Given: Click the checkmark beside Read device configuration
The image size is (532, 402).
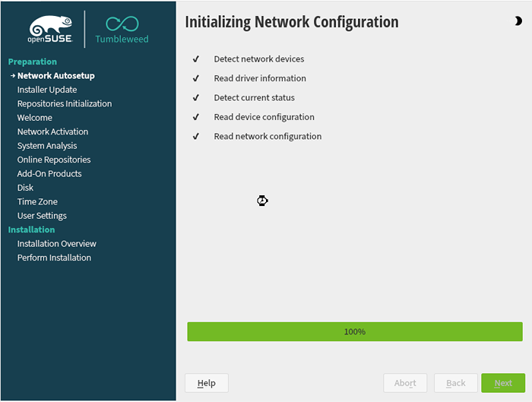Looking at the screenshot, I should pos(196,117).
